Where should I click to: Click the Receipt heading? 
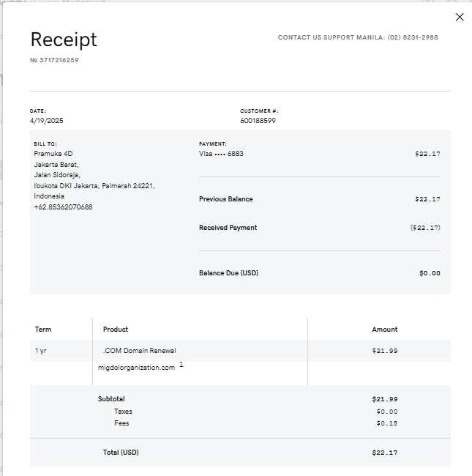point(64,40)
